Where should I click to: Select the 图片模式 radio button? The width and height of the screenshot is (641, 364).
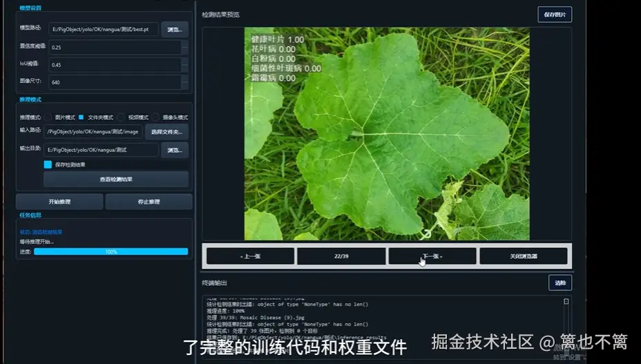click(x=48, y=117)
